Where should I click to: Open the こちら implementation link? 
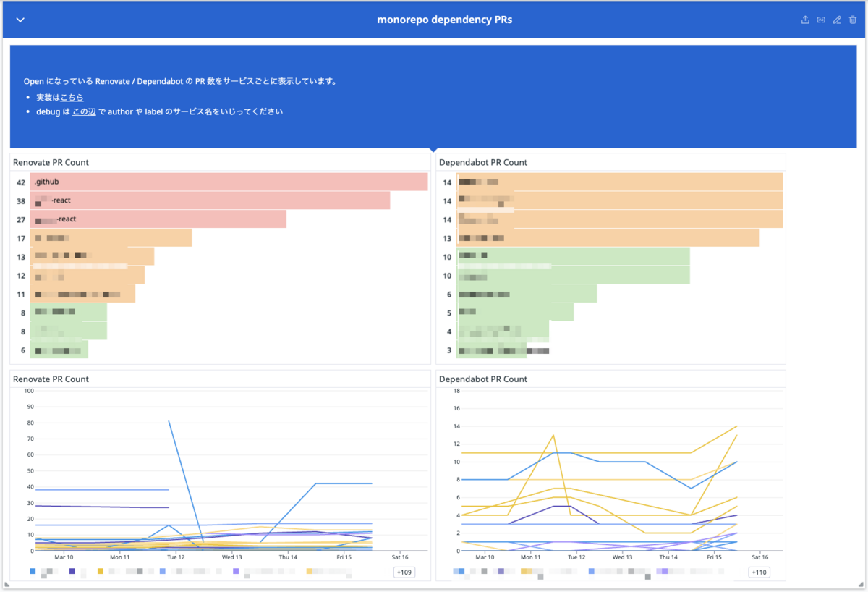[72, 97]
